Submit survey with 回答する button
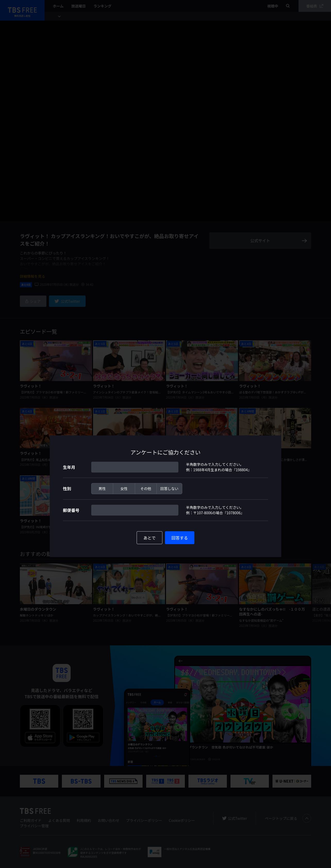 point(180,538)
